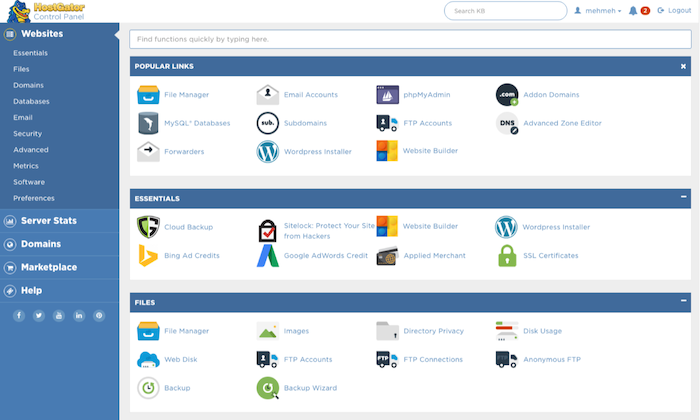This screenshot has height=420, width=700.
Task: Click the FTP Connections truck icon
Action: coord(387,359)
